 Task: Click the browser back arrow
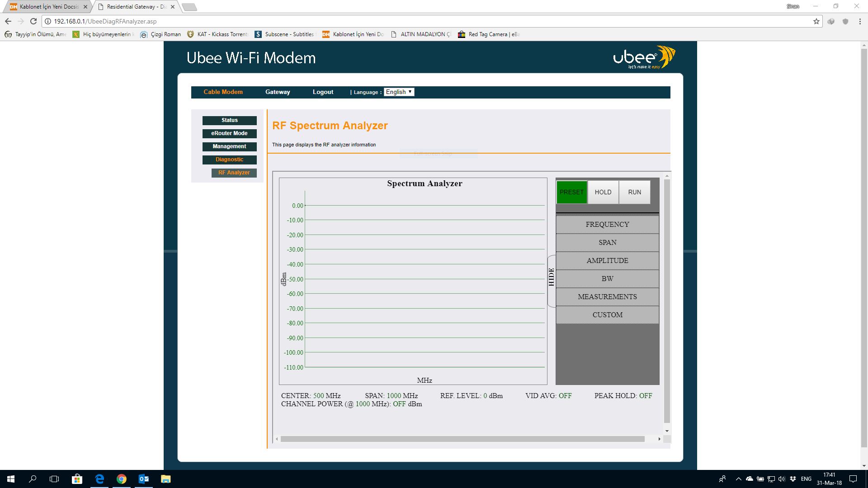tap(8, 21)
